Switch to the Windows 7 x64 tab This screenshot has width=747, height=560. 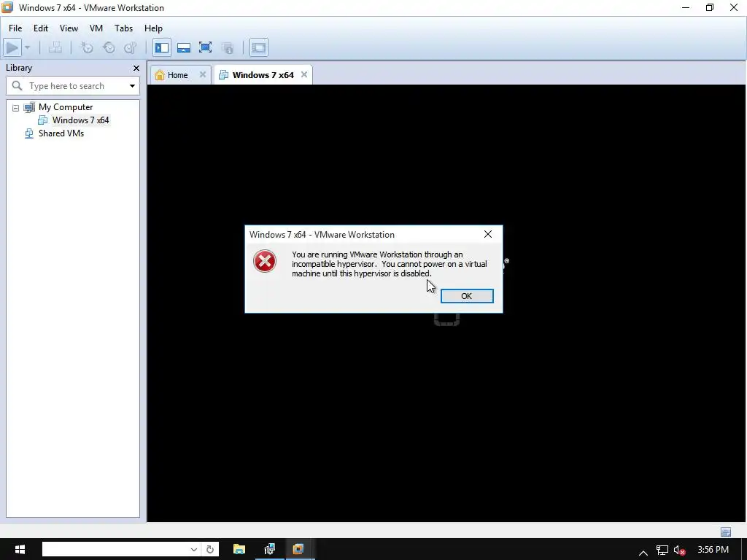click(x=263, y=75)
